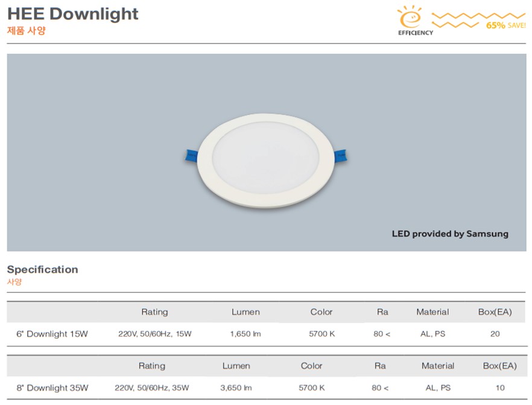Click the right blue spring clip on downlight
This screenshot has width=532, height=405.
(340, 156)
